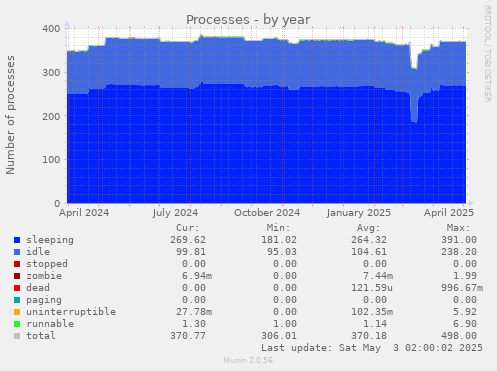Click the idle legend color swatch
Viewport: 497px width, 371px height.
click(17, 252)
